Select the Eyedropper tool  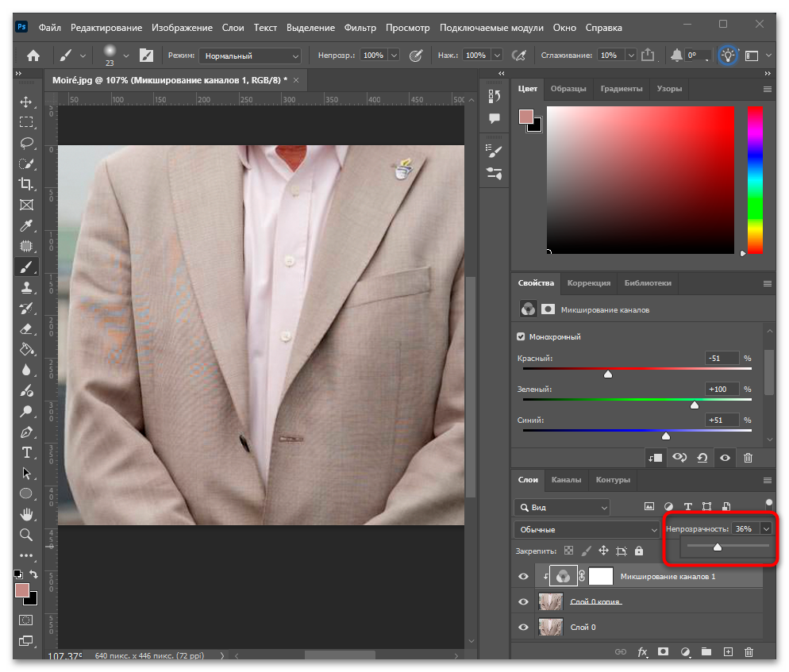click(x=26, y=225)
